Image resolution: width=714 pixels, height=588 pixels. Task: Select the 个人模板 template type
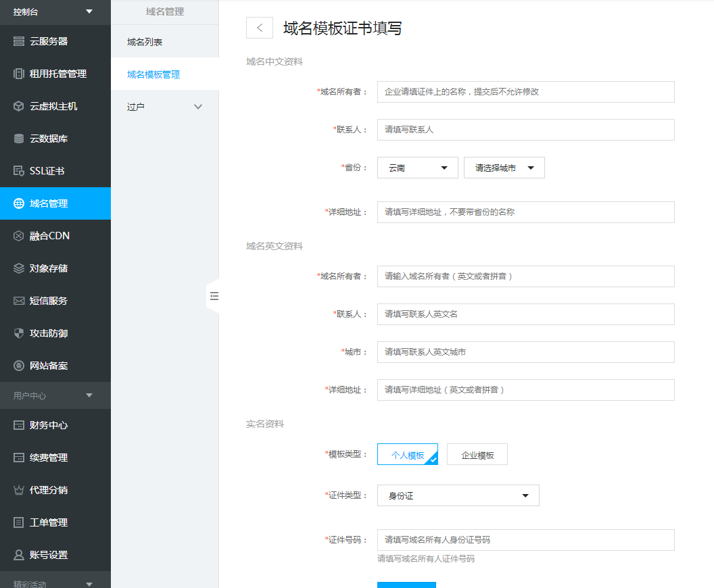pos(407,454)
